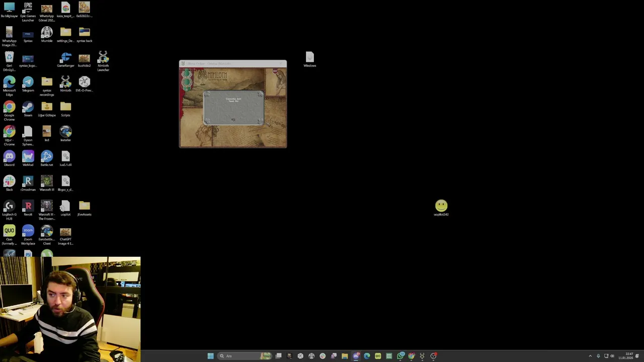Select the GameRanger desktop shortcut
This screenshot has width=644, height=362.
click(x=65, y=60)
